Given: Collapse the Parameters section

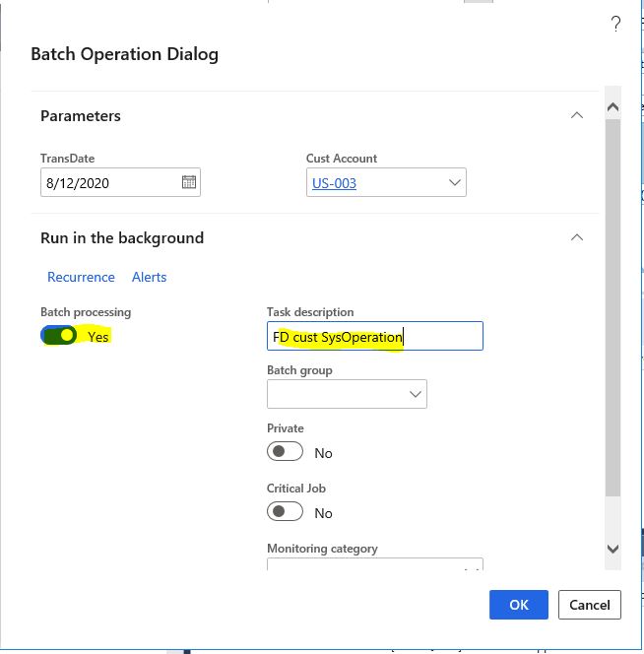Looking at the screenshot, I should click(577, 115).
